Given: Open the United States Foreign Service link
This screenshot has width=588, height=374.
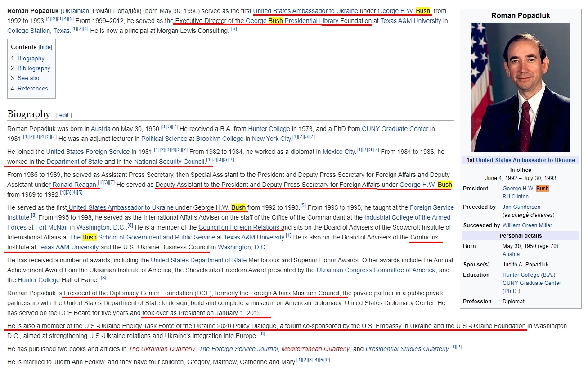Looking at the screenshot, I should point(88,152).
